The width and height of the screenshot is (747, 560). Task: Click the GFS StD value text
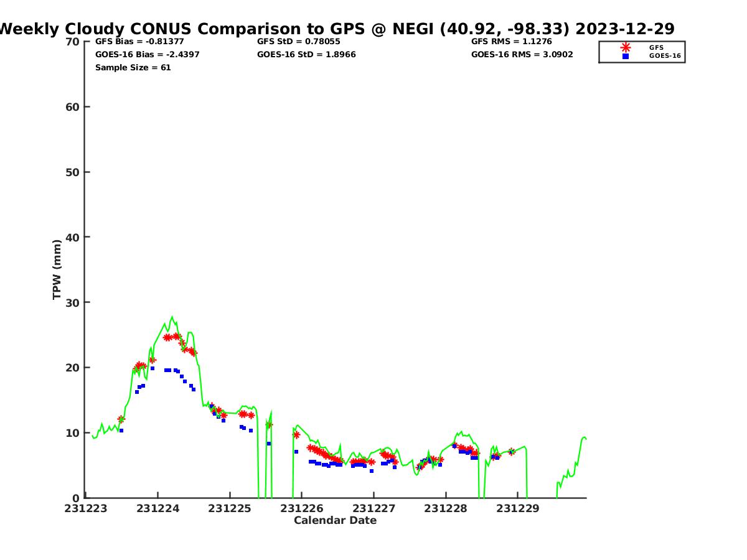tap(299, 42)
